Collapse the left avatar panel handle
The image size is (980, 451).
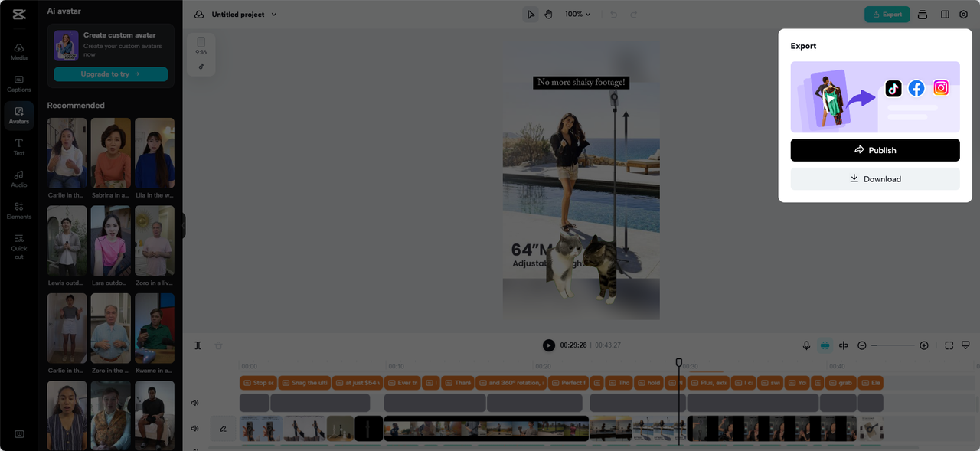click(x=184, y=226)
